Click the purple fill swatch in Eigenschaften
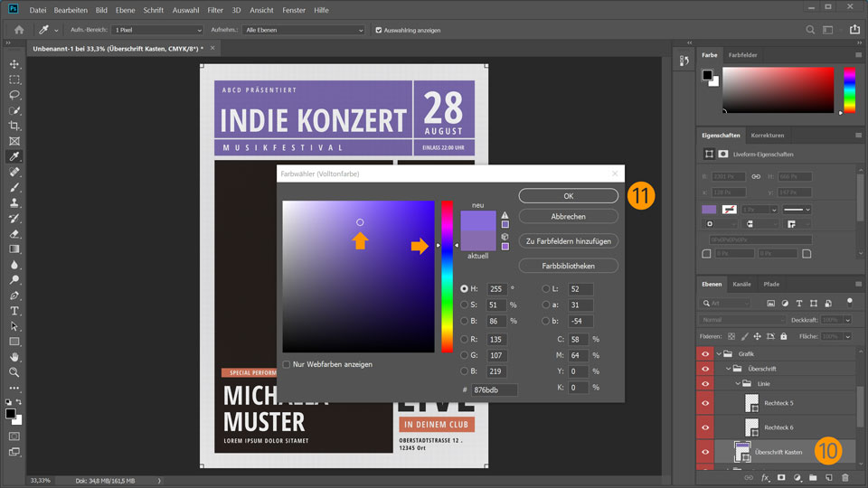 709,210
